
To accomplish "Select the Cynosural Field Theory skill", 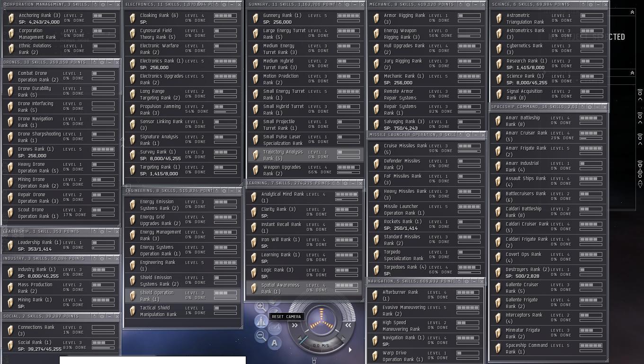I will 183,34.
